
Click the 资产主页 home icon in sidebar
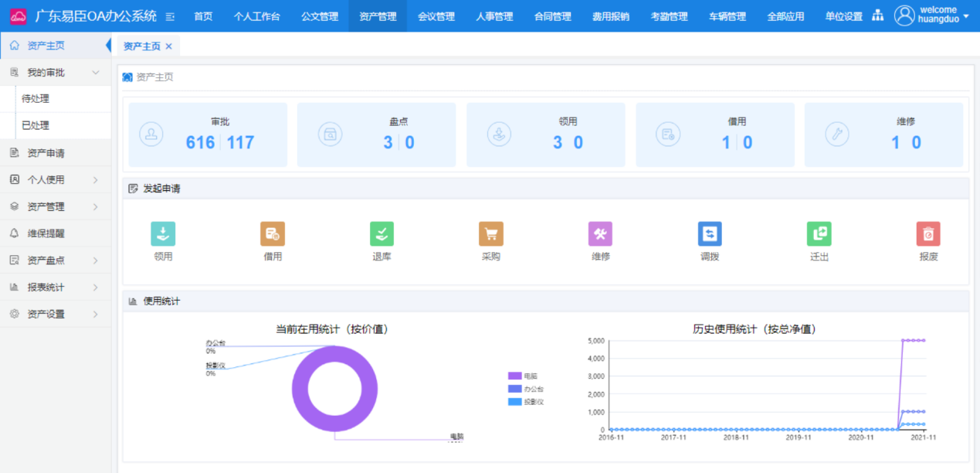(x=14, y=46)
